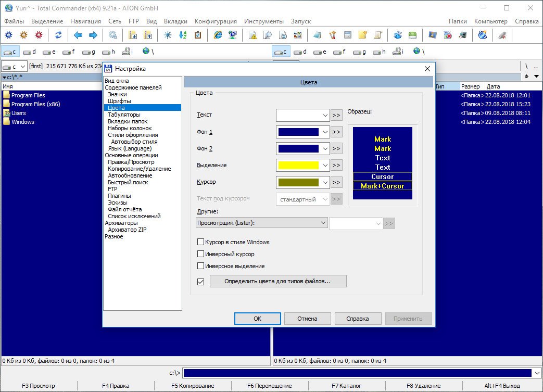The width and height of the screenshot is (543, 392).
Task: Open the calculator toolbar icon
Action: 348,35
